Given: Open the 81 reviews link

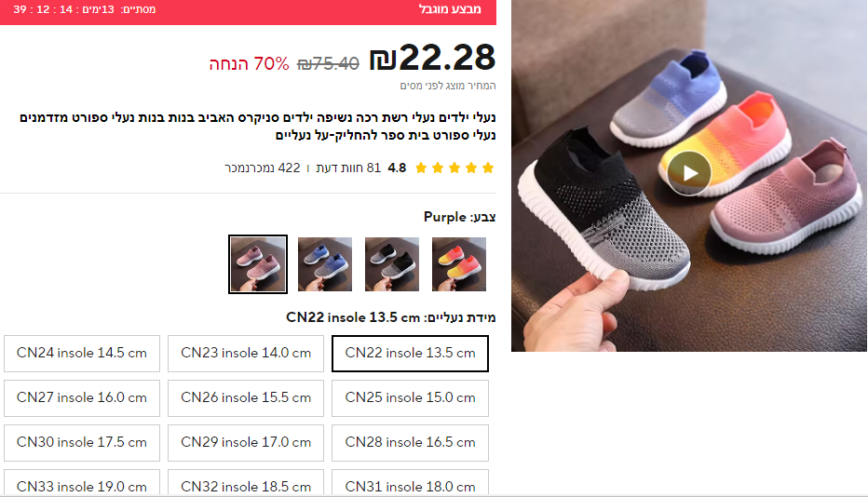Looking at the screenshot, I should click(x=348, y=168).
